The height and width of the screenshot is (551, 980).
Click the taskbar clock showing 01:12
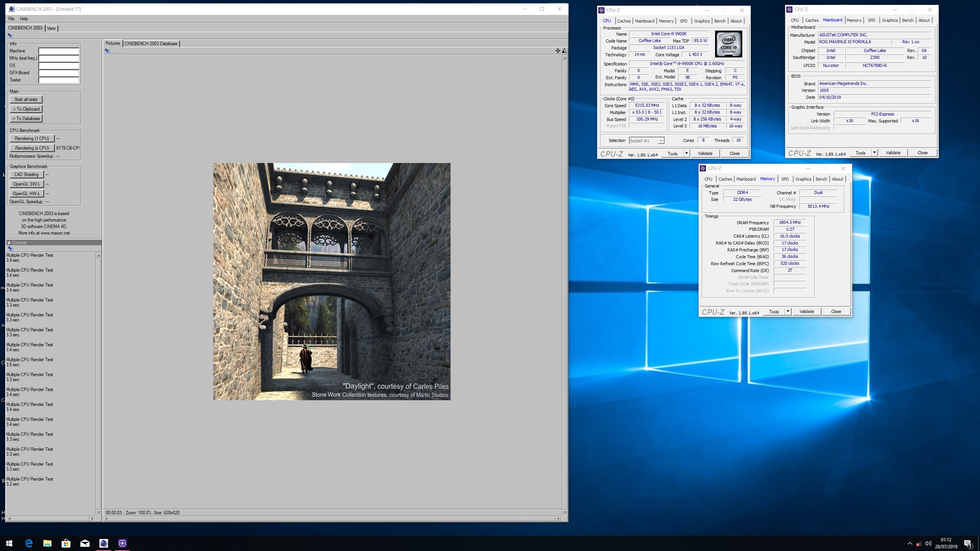[946, 540]
